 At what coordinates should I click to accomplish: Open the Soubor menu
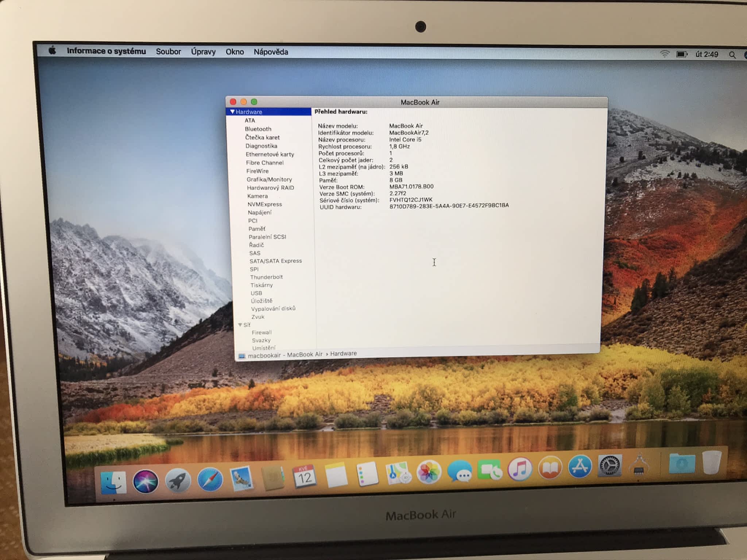(x=168, y=51)
